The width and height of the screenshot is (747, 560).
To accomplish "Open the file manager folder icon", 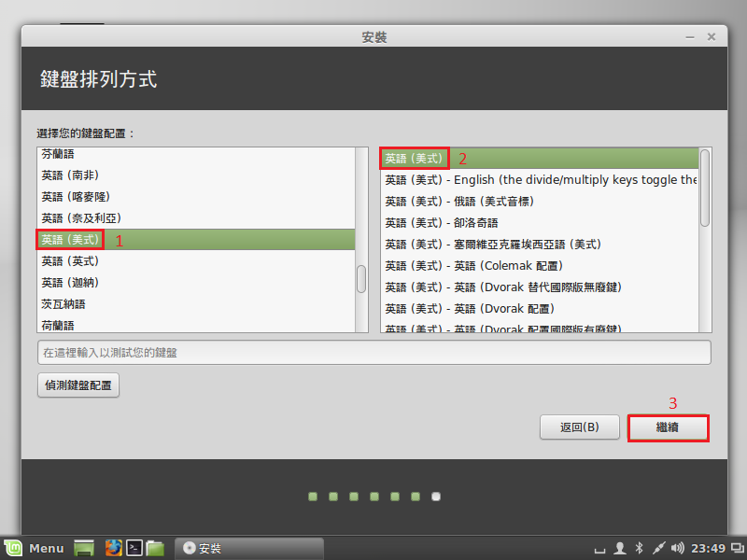I will tap(155, 548).
